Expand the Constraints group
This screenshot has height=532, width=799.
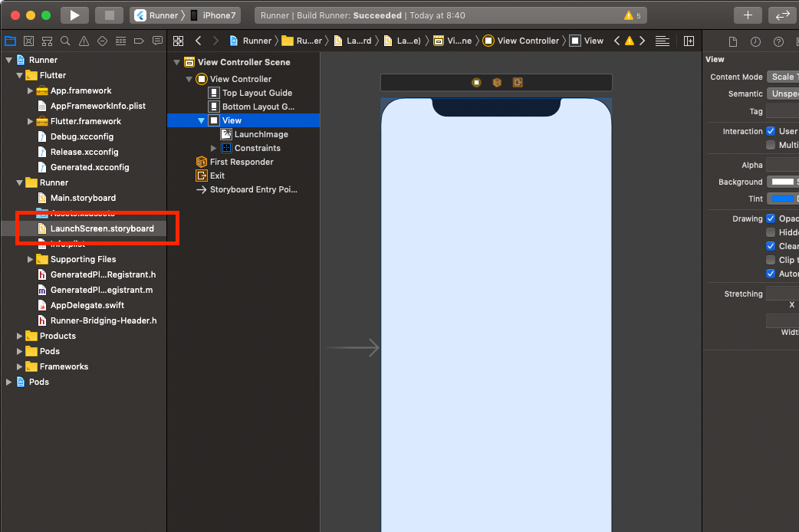click(213, 148)
